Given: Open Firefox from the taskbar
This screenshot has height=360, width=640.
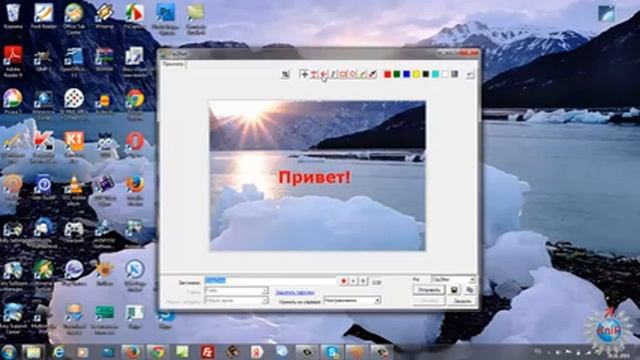Looking at the screenshot, I should pos(132,352).
